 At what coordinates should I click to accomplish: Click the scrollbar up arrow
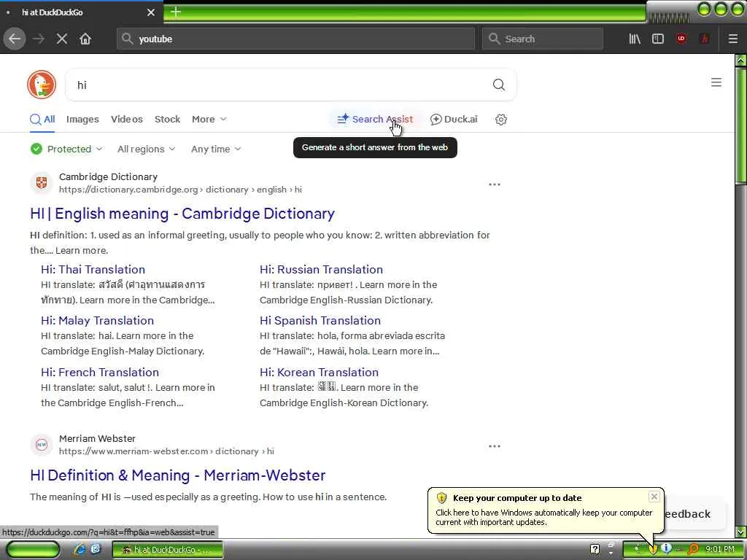[741, 60]
